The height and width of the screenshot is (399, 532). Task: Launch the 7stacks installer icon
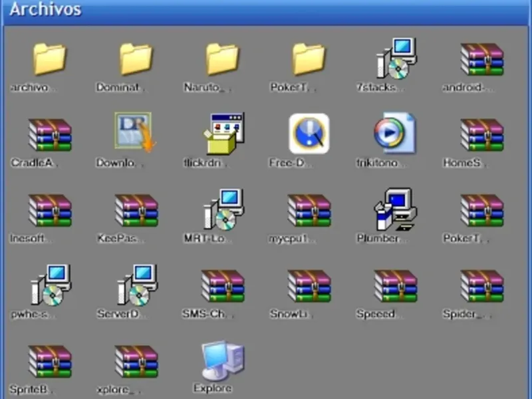click(x=396, y=59)
